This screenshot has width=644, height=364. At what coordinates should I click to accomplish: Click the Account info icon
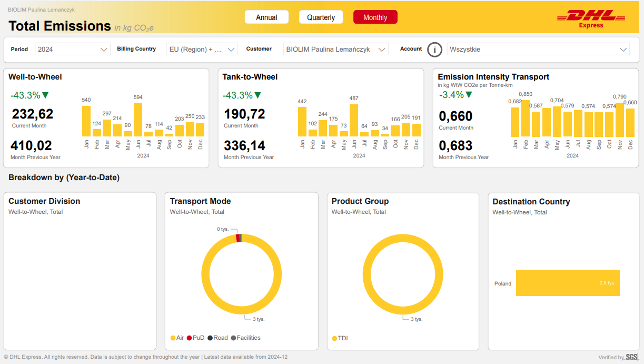(x=434, y=50)
